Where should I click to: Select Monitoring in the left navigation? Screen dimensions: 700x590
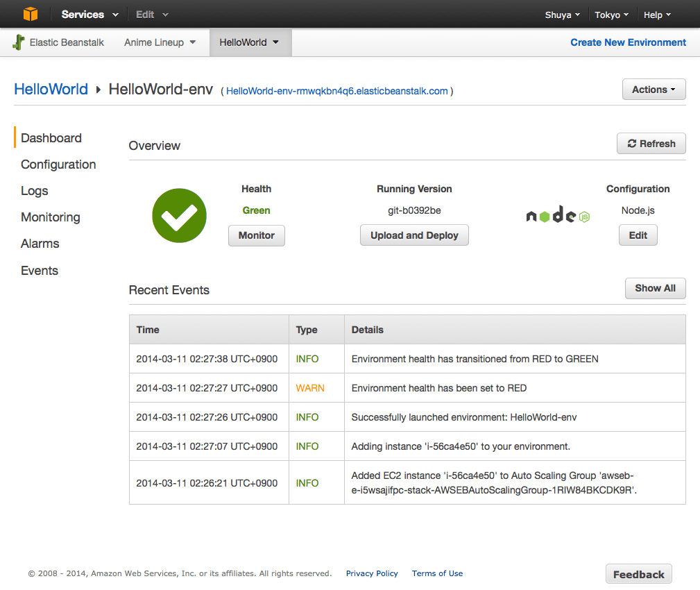[x=51, y=217]
